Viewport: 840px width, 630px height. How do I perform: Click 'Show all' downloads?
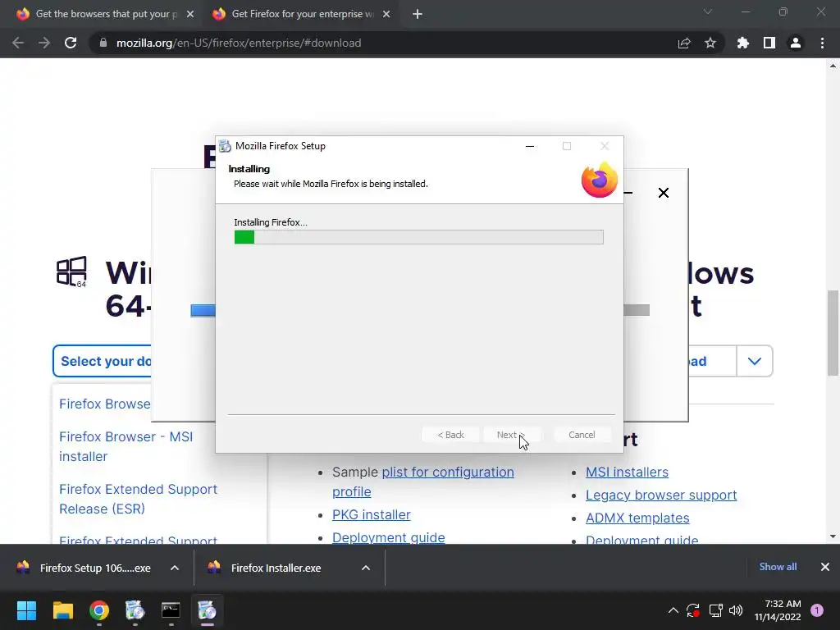[778, 567]
